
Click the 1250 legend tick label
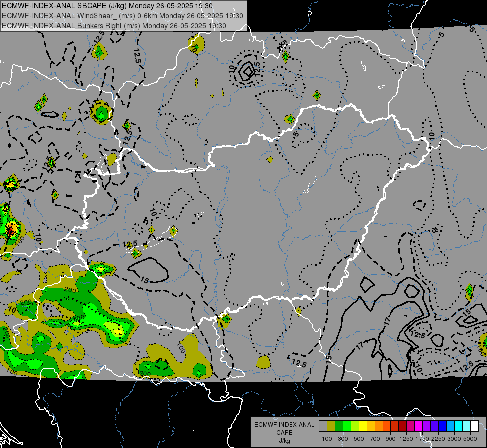coord(406,439)
